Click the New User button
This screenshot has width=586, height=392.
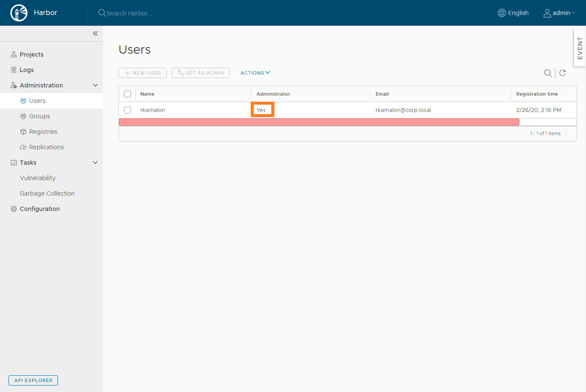coord(143,73)
